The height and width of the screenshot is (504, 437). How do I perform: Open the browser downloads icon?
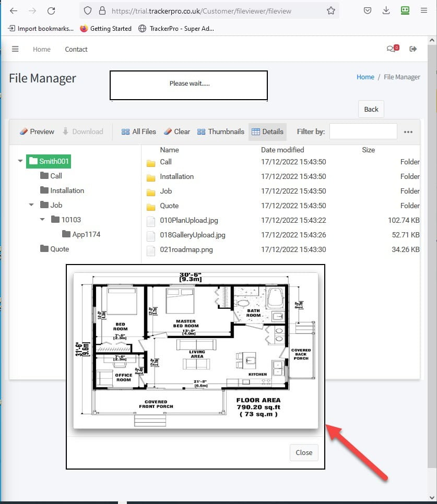pos(386,11)
